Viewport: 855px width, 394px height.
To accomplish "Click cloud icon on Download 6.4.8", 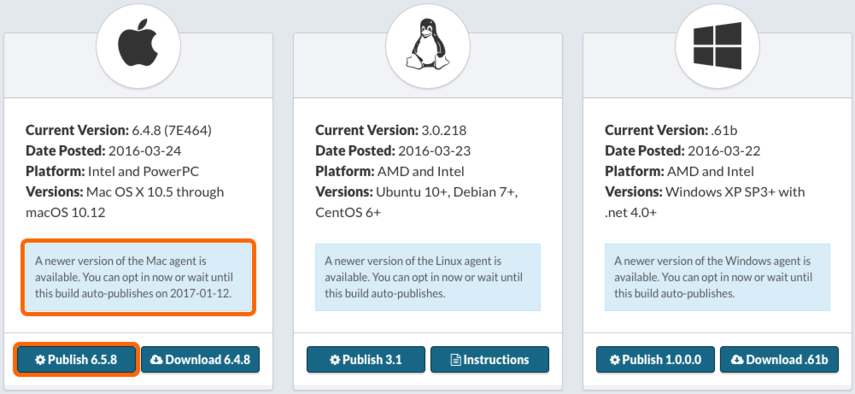I will tap(156, 360).
